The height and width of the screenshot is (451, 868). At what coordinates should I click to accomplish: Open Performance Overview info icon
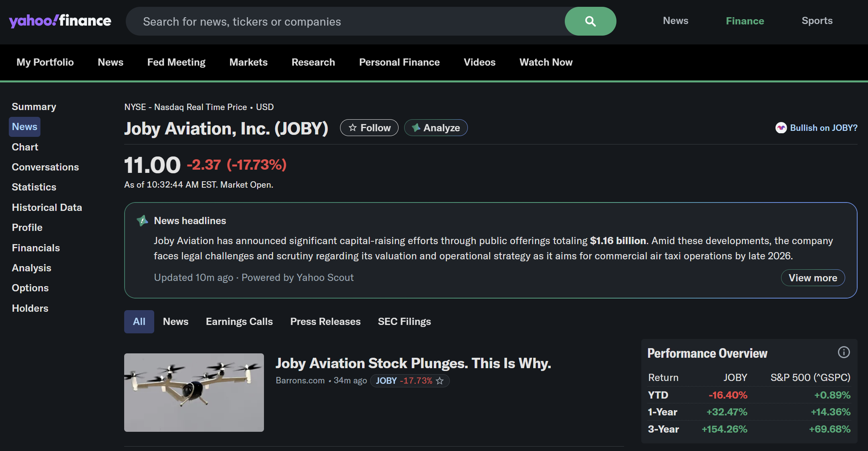pos(844,352)
